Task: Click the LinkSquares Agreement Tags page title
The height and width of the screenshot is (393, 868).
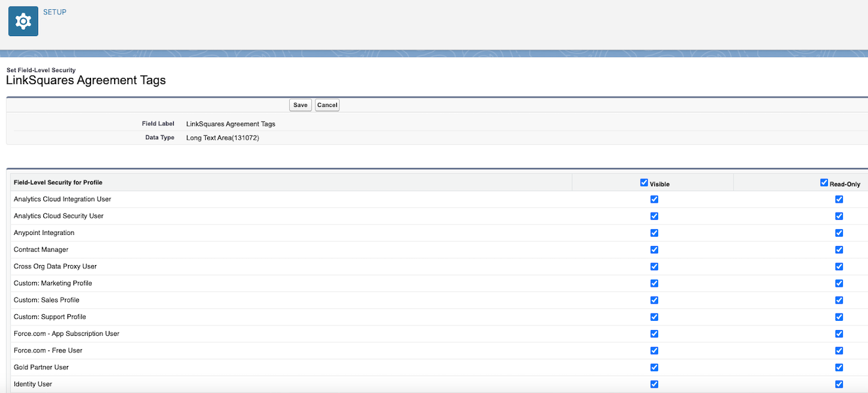Action: pos(86,81)
